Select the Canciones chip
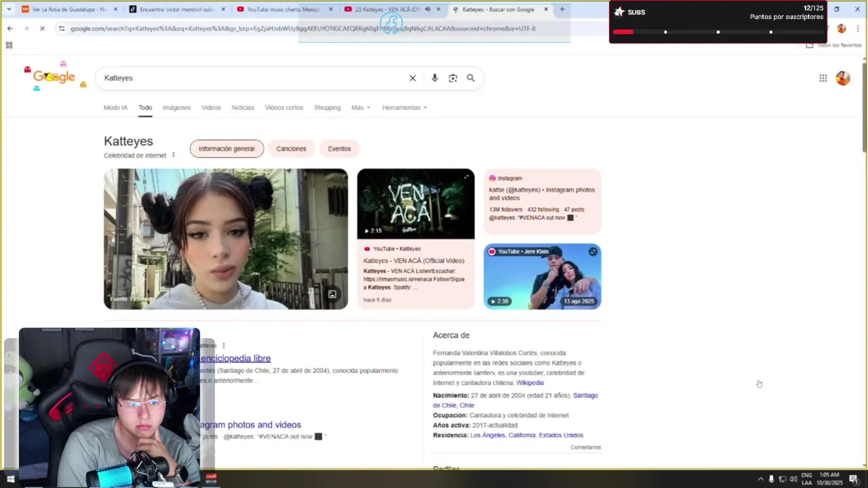Viewport: 868px width, 488px height. [291, 148]
